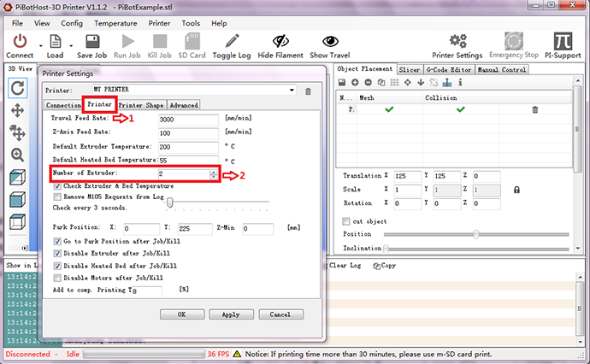Click the trash icon in the object row

(x=535, y=110)
